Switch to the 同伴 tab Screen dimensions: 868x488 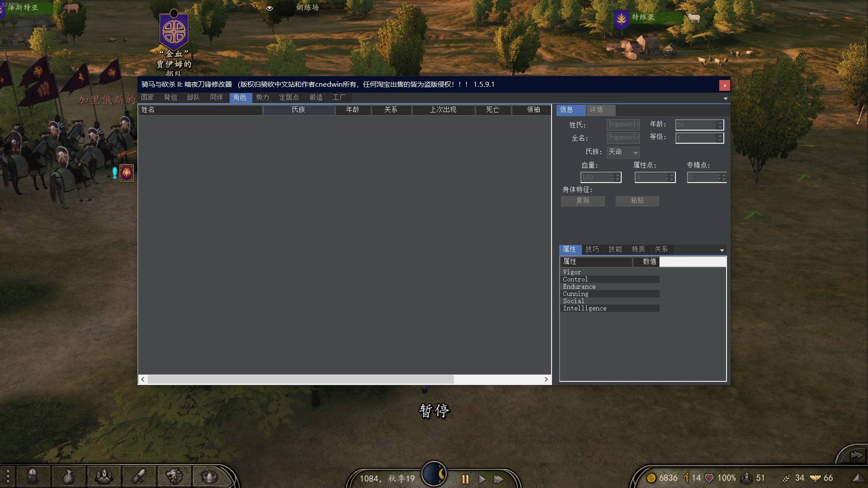pos(217,98)
